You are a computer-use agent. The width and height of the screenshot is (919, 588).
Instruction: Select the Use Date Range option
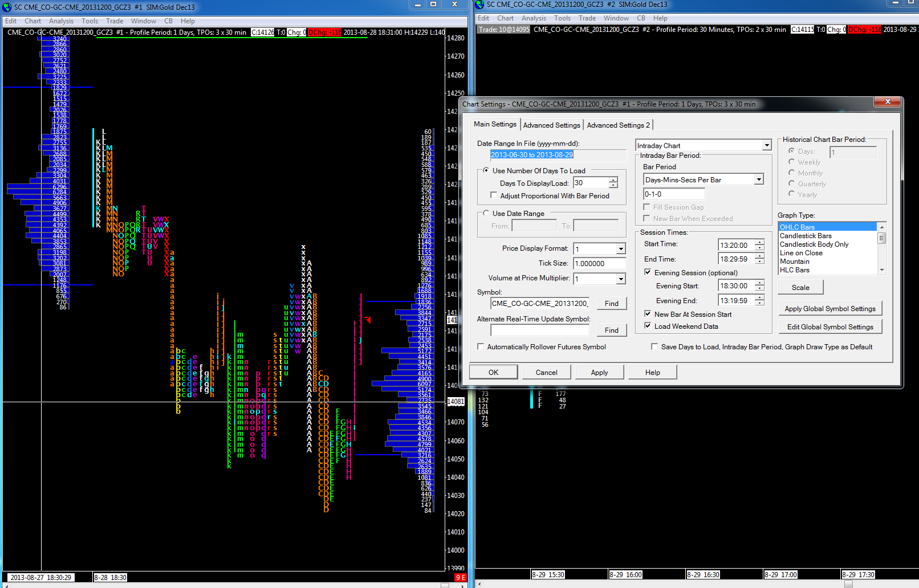(486, 213)
